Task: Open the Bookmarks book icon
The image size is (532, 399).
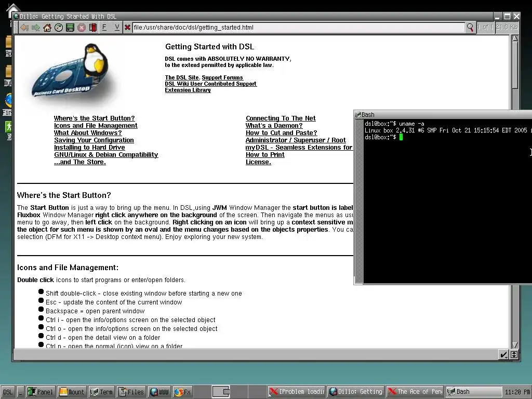Action: (93, 28)
